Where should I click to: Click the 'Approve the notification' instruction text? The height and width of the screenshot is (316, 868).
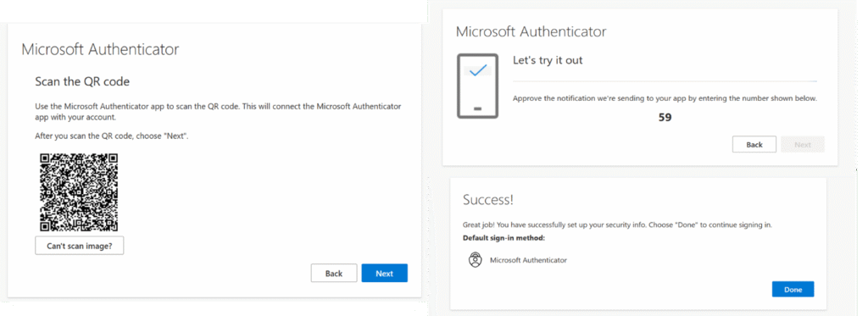point(665,98)
